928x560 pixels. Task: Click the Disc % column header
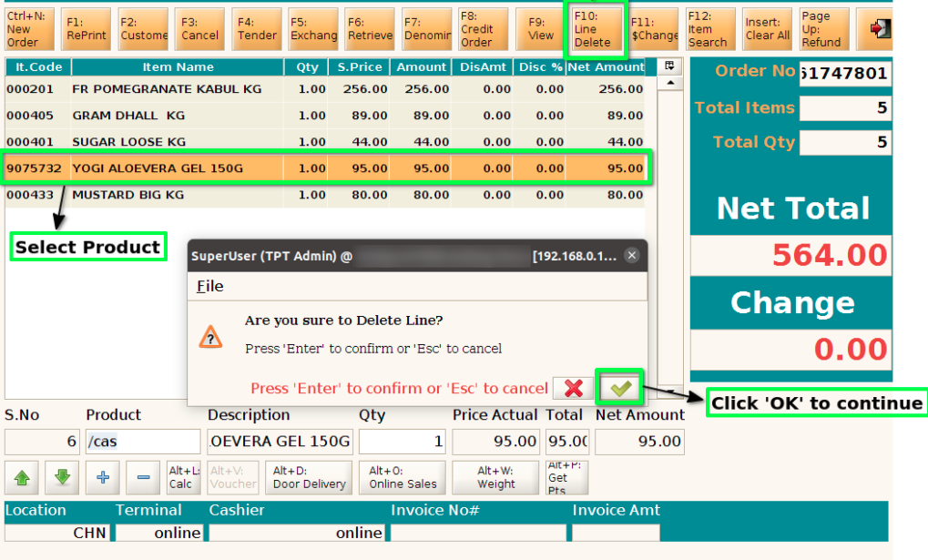pyautogui.click(x=540, y=66)
